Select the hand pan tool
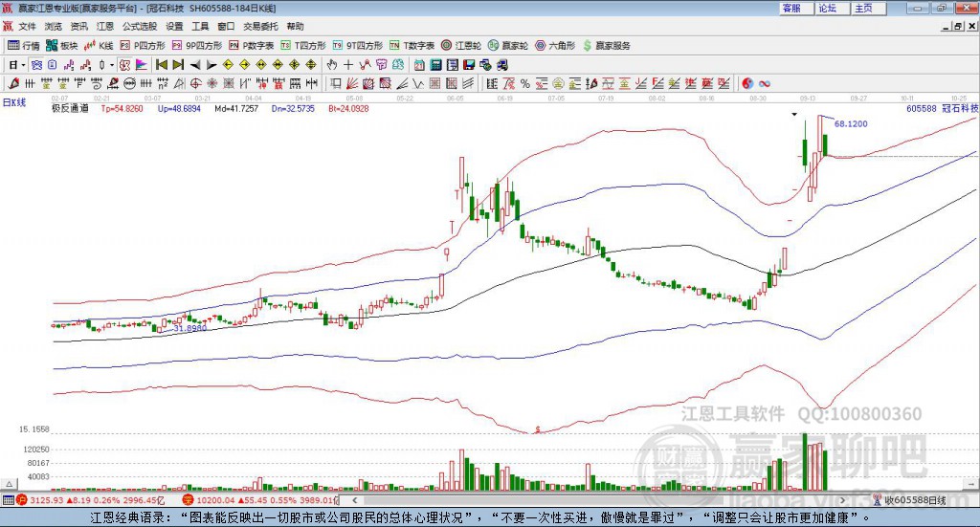Screen dimensions: 980x527 [x=331, y=65]
